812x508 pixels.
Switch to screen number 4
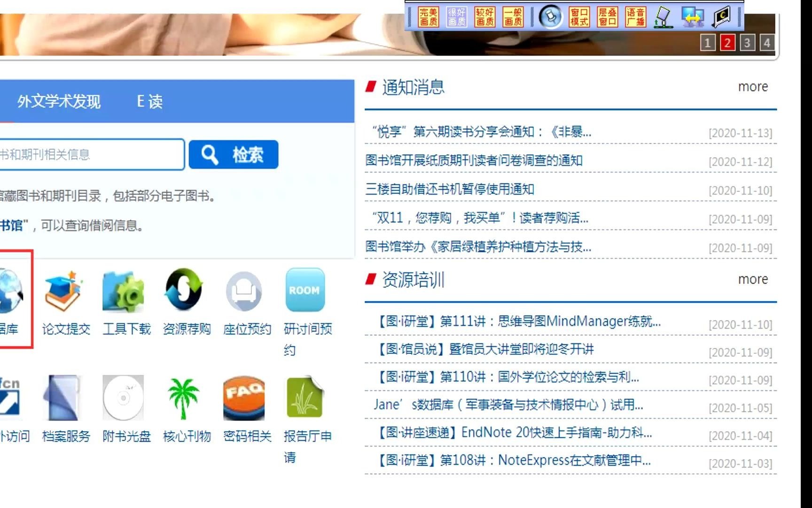click(767, 43)
